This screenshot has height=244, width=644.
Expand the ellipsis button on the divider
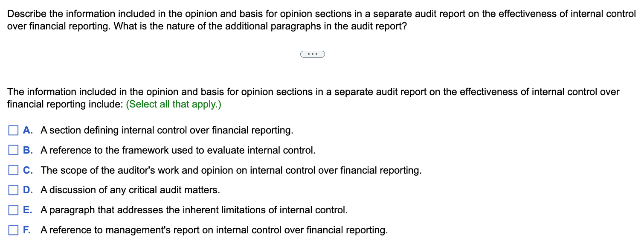coord(313,54)
